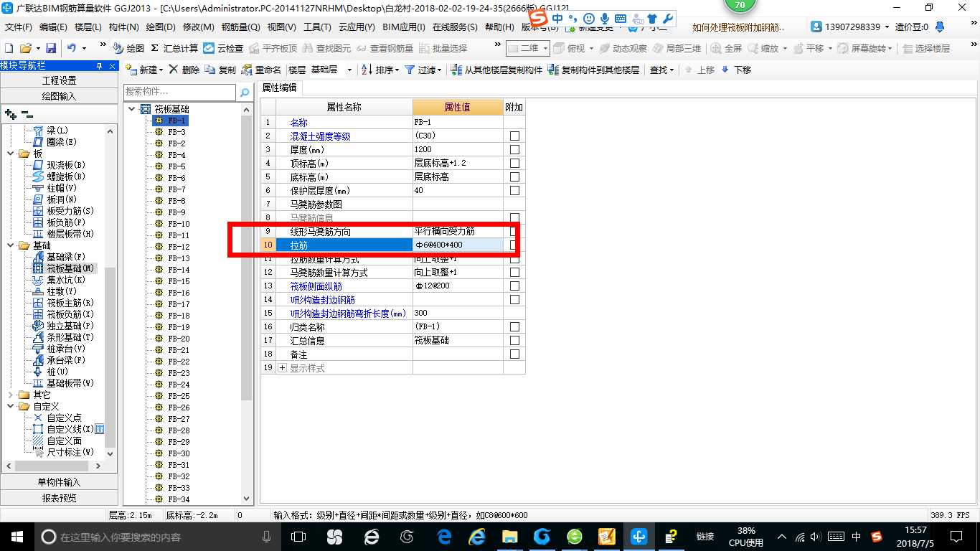The width and height of the screenshot is (980, 551).
Task: Click 复制 copy component button
Action: click(220, 70)
